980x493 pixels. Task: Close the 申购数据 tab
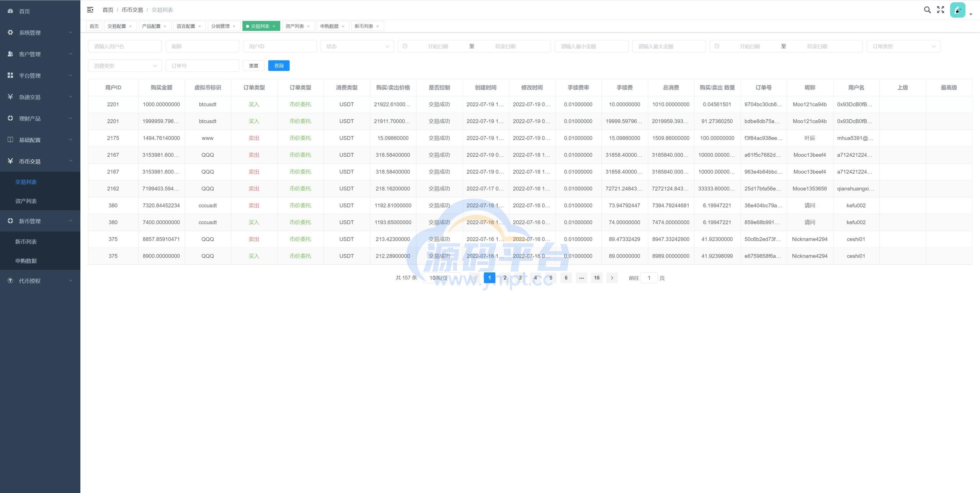(343, 26)
